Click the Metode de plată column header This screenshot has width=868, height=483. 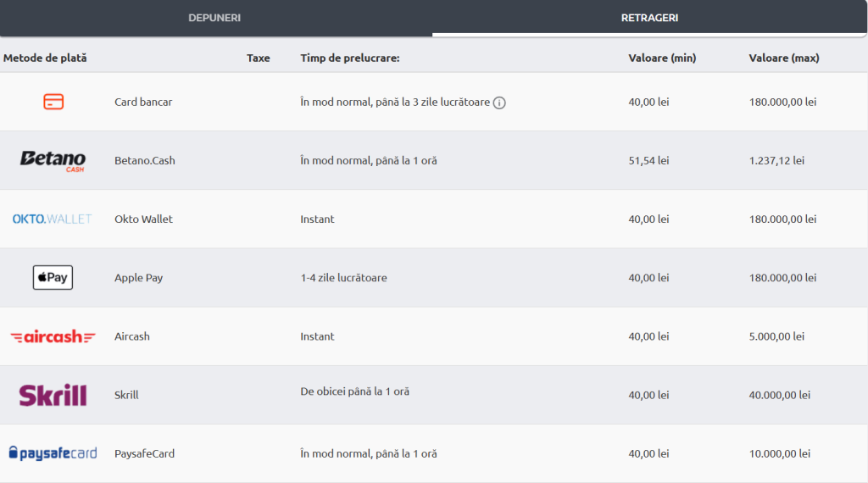coord(45,58)
